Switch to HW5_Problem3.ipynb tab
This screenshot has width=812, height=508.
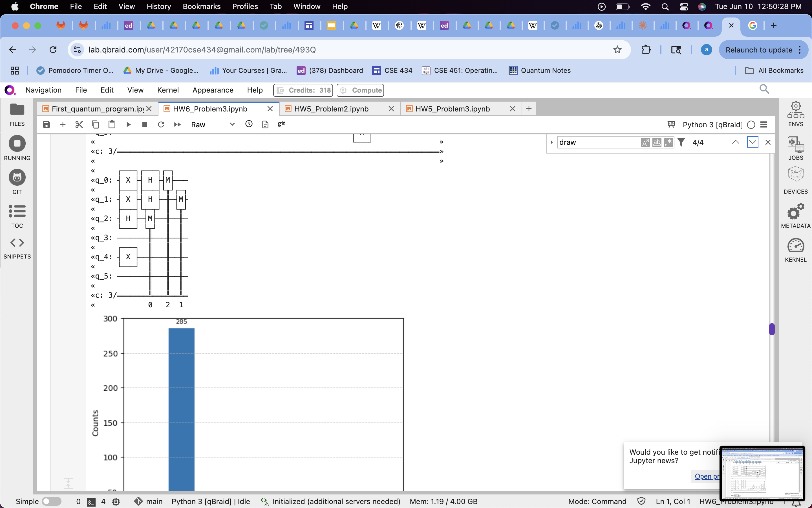(452, 109)
